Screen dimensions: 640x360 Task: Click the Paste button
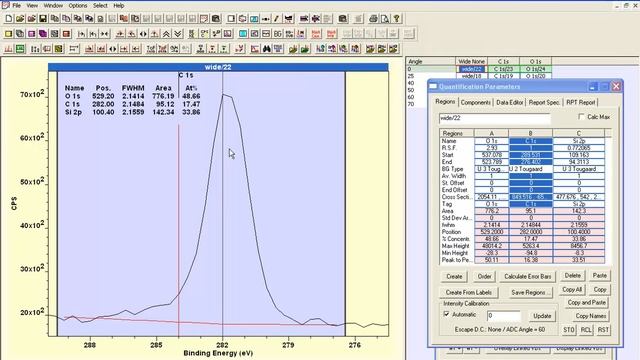(600, 276)
